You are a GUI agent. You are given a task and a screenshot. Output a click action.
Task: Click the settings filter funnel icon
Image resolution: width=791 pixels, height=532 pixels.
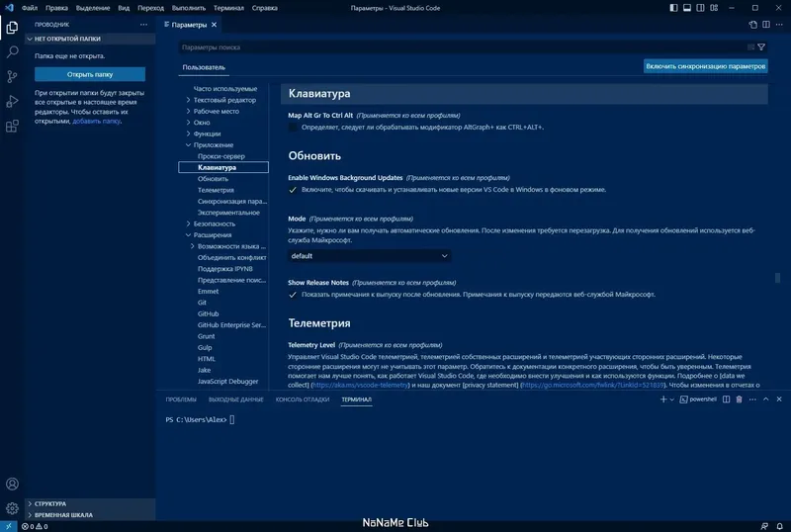point(761,46)
